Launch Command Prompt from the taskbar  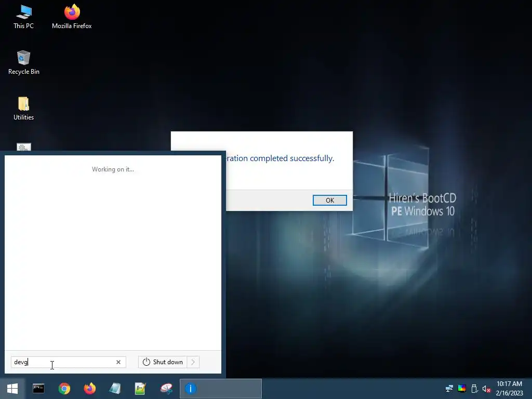click(38, 389)
